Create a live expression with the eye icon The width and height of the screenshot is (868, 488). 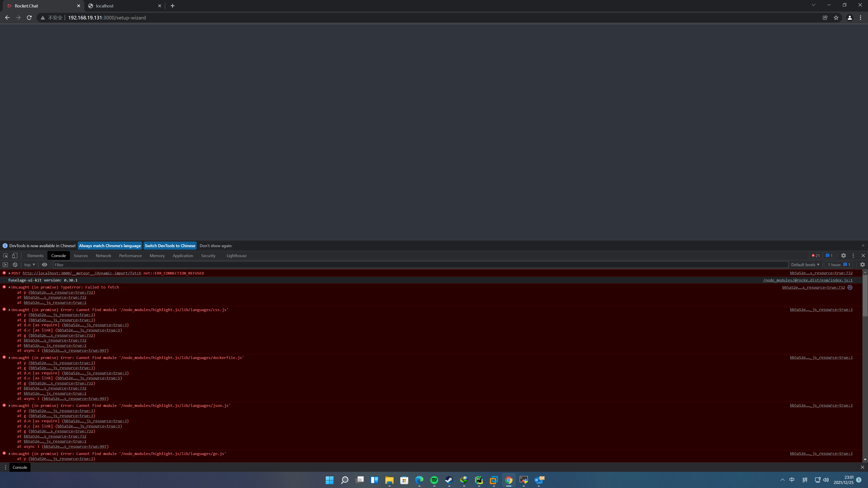(45, 265)
